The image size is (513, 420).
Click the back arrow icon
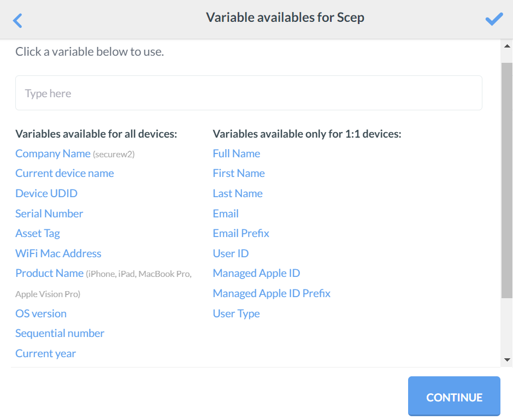(x=18, y=21)
